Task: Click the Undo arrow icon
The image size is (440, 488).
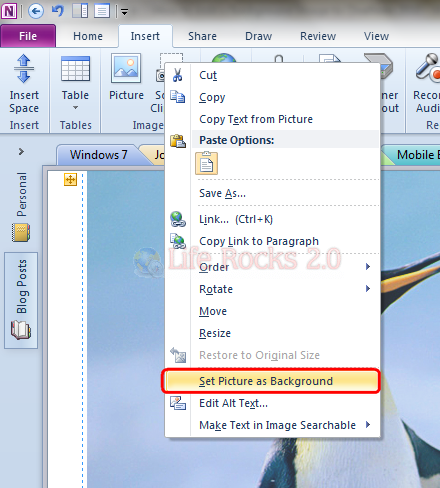Action: 58,11
